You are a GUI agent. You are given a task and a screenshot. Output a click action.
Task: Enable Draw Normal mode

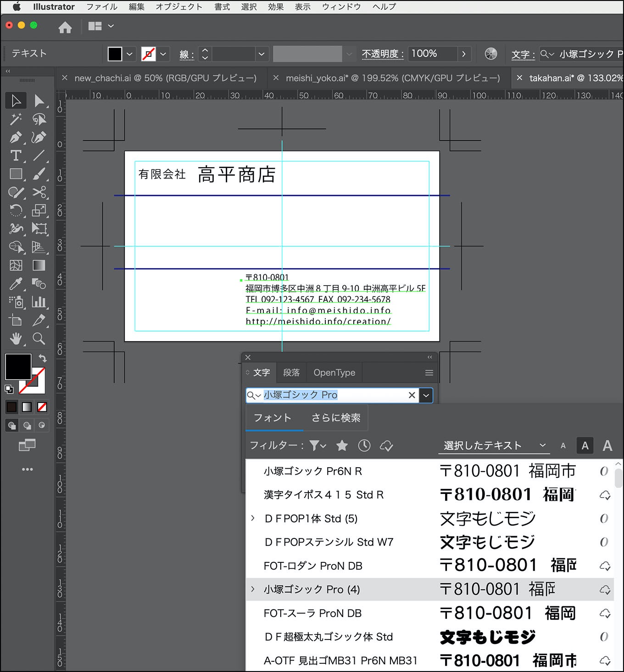click(12, 426)
